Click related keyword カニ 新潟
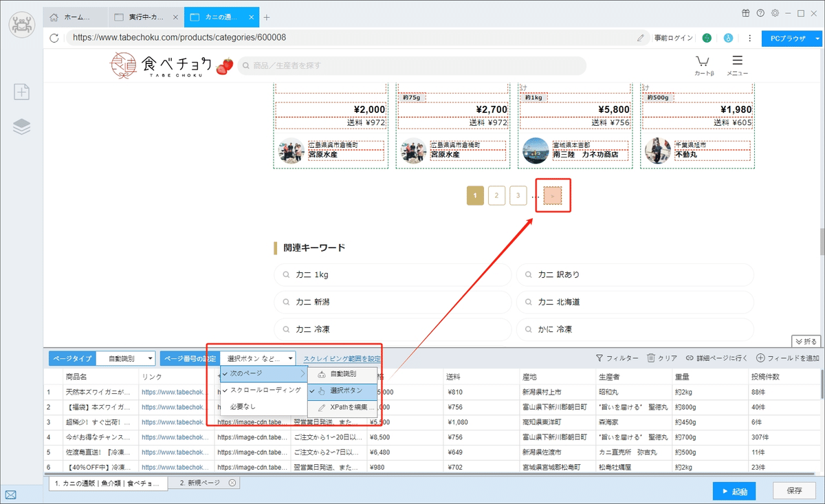825x504 pixels. [393, 302]
